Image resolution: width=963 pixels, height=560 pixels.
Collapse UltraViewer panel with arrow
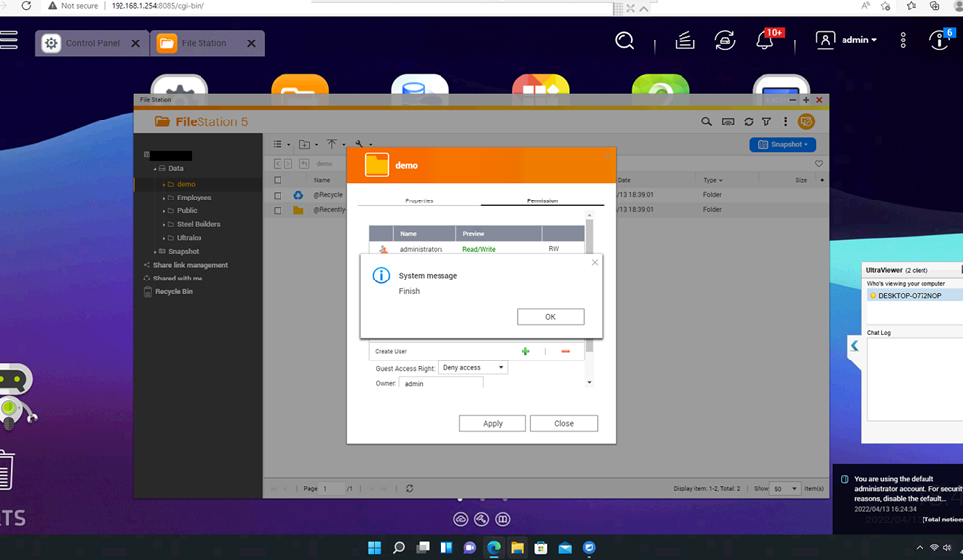coord(854,346)
